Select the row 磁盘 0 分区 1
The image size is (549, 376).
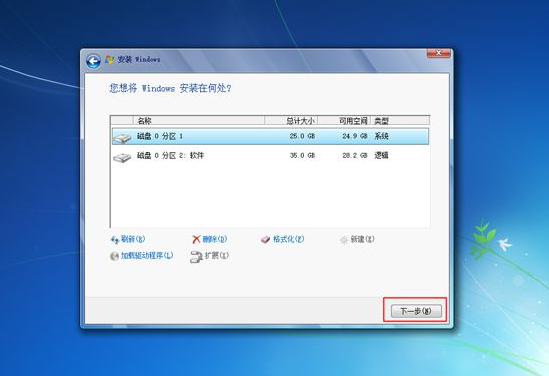coord(270,136)
